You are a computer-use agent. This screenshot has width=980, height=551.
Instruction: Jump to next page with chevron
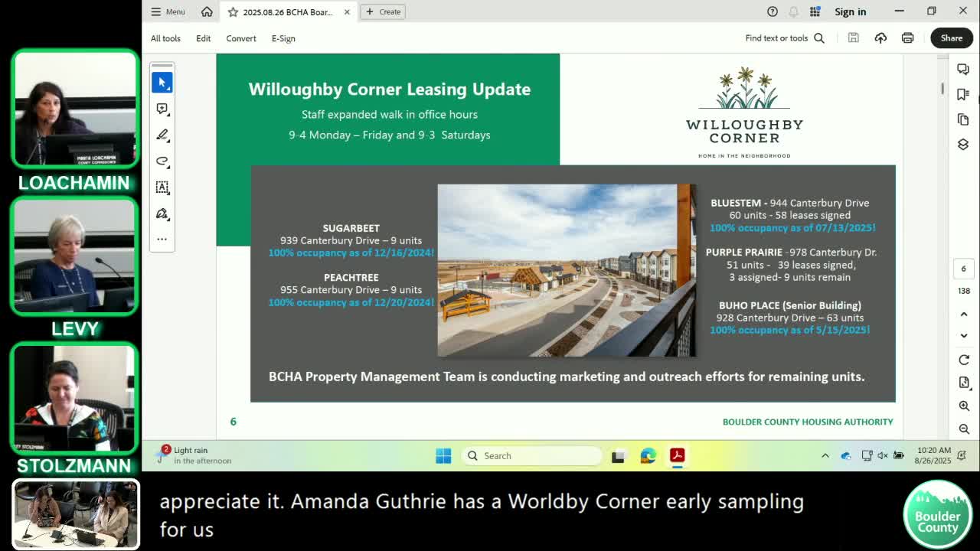[964, 335]
